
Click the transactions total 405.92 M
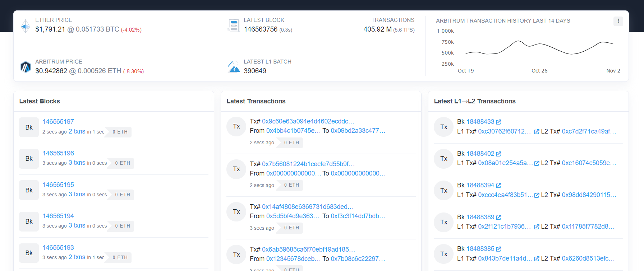tap(377, 29)
